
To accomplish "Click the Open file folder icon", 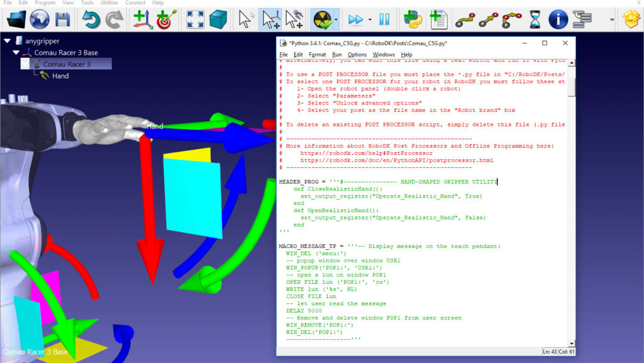I will point(15,20).
